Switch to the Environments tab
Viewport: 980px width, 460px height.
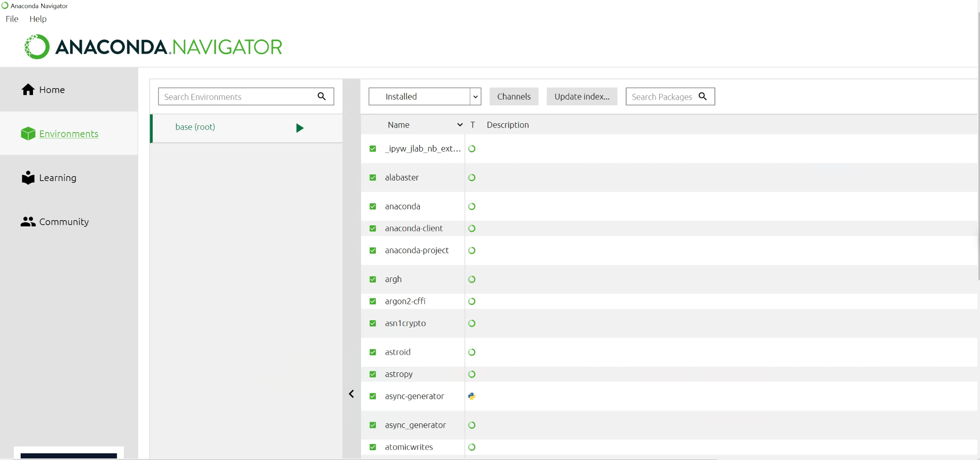(69, 134)
